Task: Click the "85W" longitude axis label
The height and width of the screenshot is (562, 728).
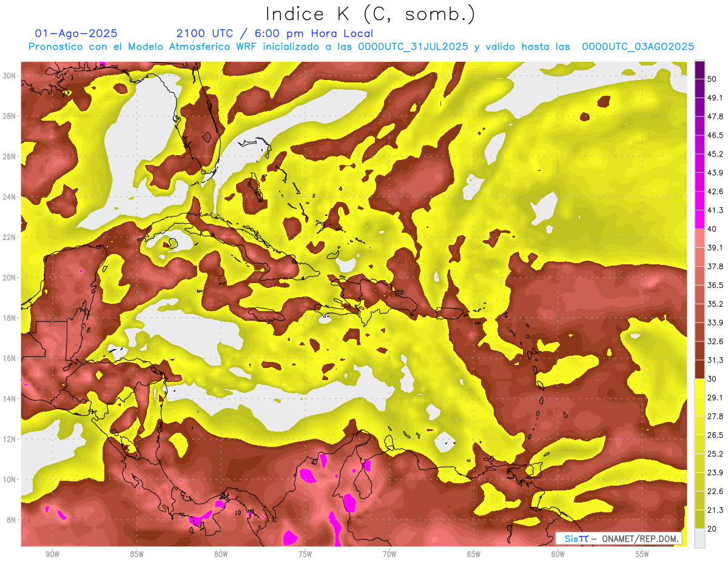Action: (x=136, y=554)
